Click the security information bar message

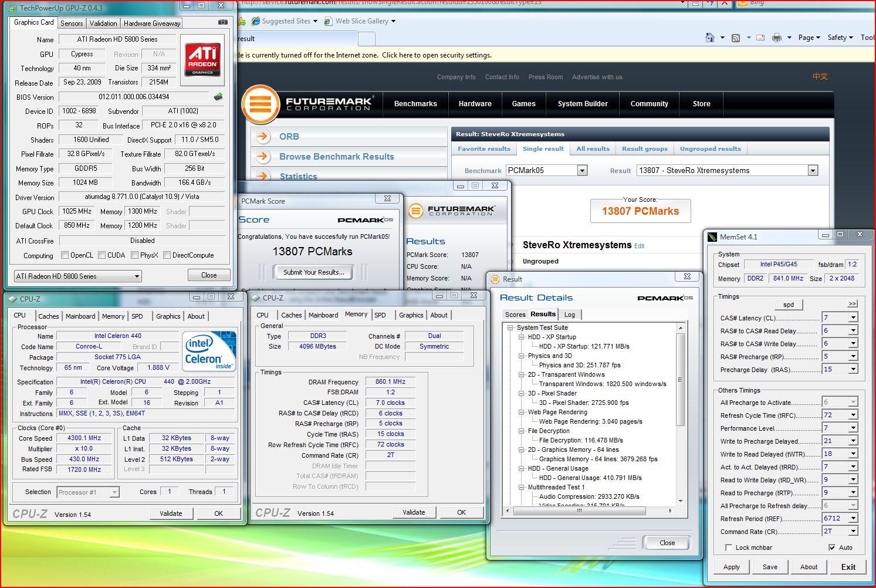pos(364,55)
